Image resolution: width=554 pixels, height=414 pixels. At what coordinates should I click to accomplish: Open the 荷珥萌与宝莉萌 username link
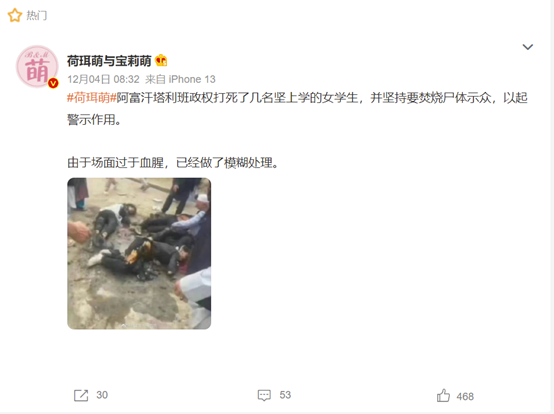point(109,61)
